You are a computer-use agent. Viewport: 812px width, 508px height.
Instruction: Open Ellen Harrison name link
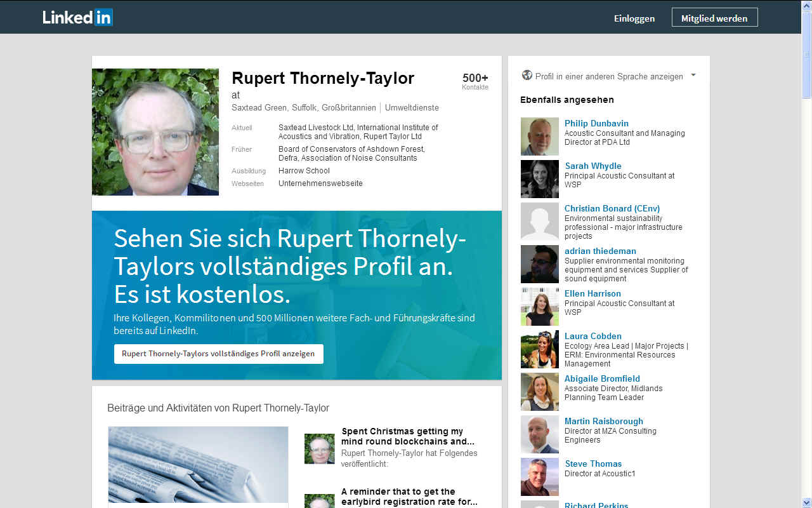593,293
